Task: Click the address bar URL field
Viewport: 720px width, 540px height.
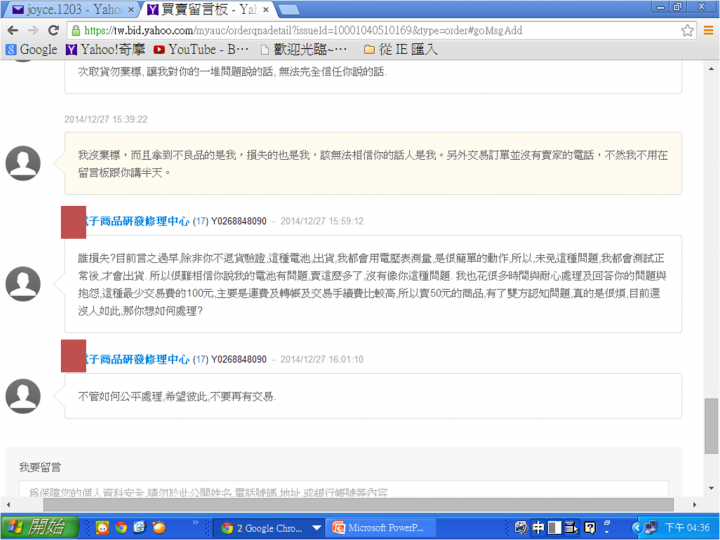Action: 372,30
